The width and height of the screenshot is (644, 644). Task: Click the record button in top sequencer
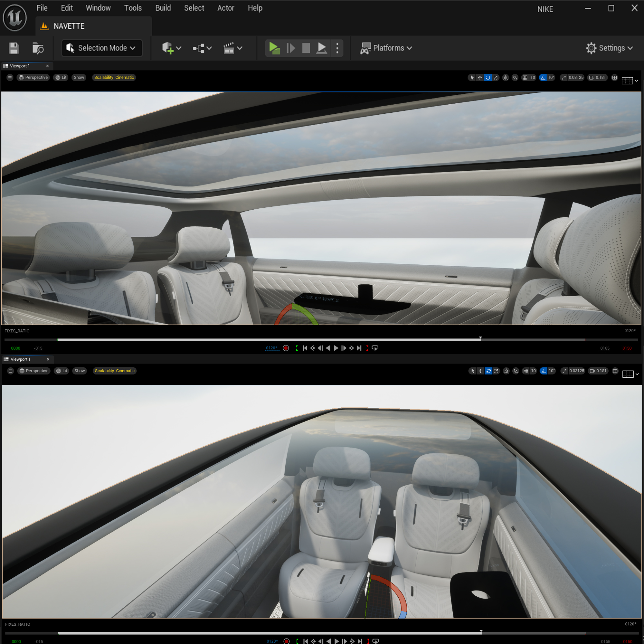(286, 348)
